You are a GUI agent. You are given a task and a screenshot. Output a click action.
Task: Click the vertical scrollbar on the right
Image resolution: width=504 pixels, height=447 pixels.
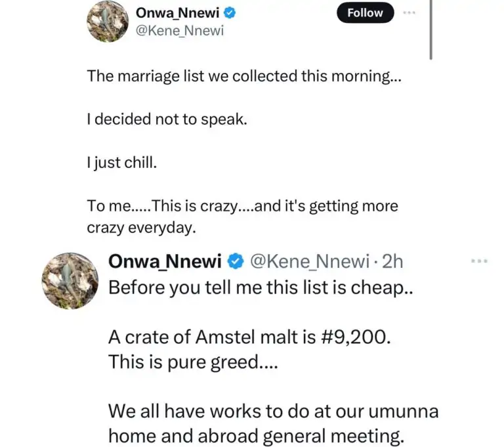click(x=431, y=30)
